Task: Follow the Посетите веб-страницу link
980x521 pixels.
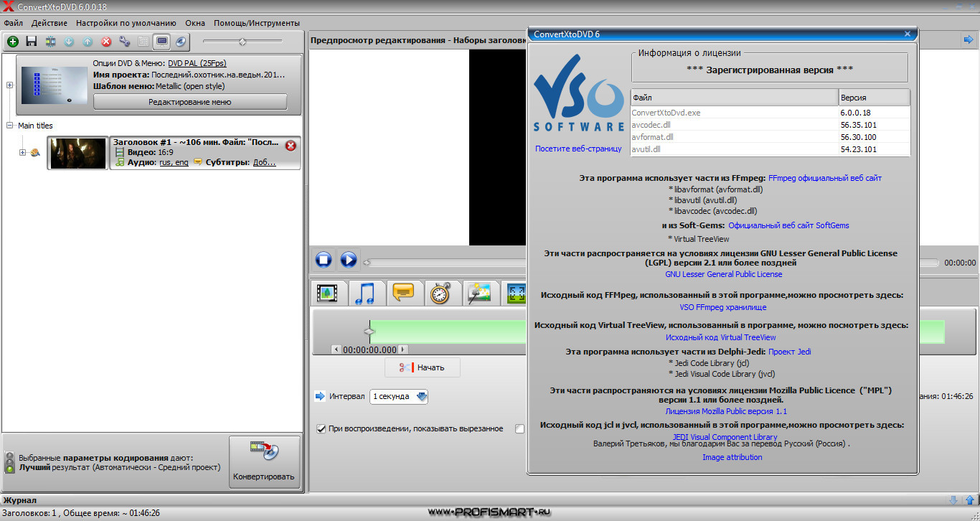Action: [578, 149]
